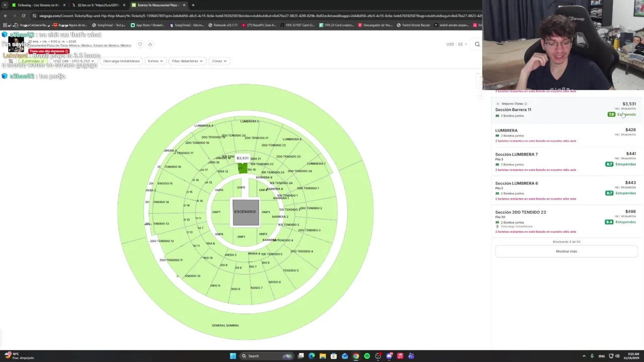Open the SongTrivia2 Test bookmark

pos(109,25)
